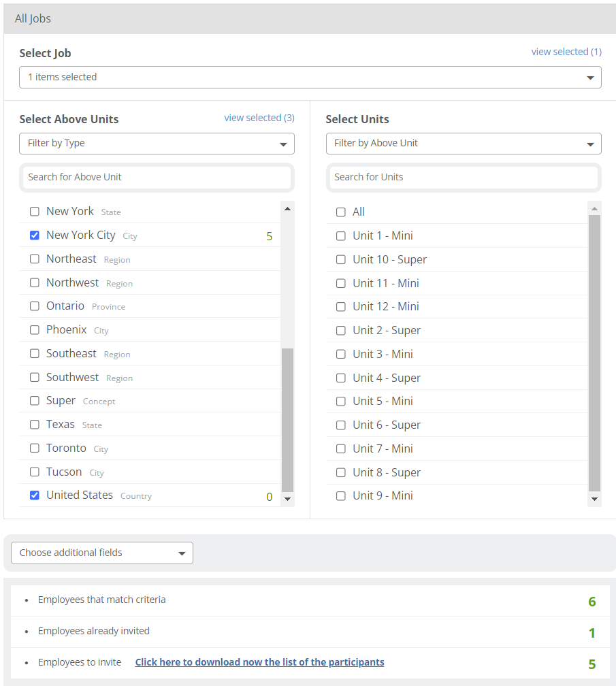Image resolution: width=616 pixels, height=686 pixels.
Task: Enable the Texas state checkbox
Action: pos(35,425)
